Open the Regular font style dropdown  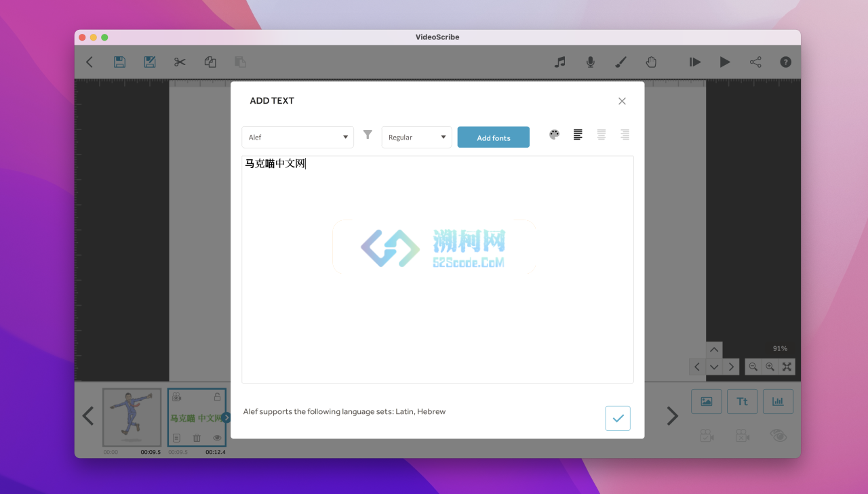(417, 137)
